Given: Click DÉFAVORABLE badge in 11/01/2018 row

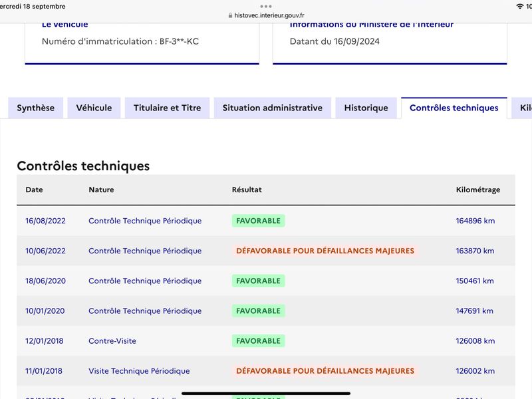Looking at the screenshot, I should (x=325, y=371).
